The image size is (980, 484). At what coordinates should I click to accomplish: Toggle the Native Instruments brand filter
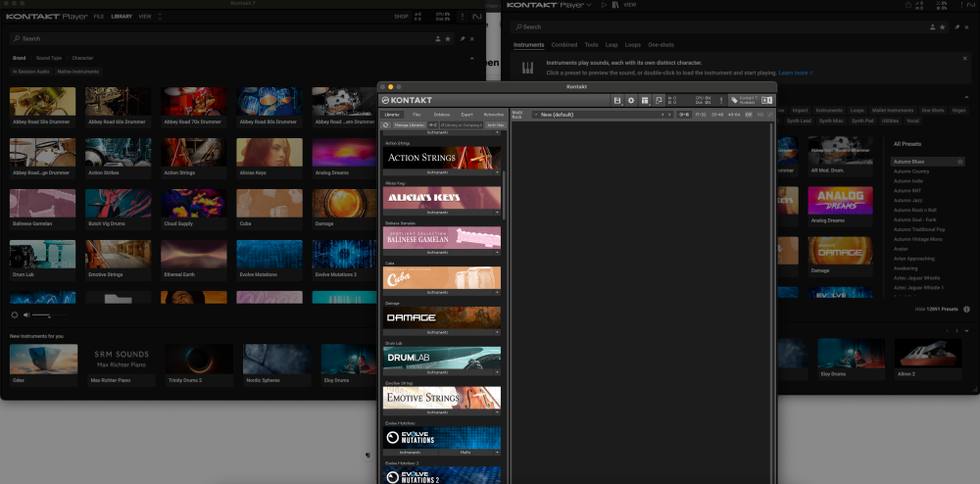(77, 72)
